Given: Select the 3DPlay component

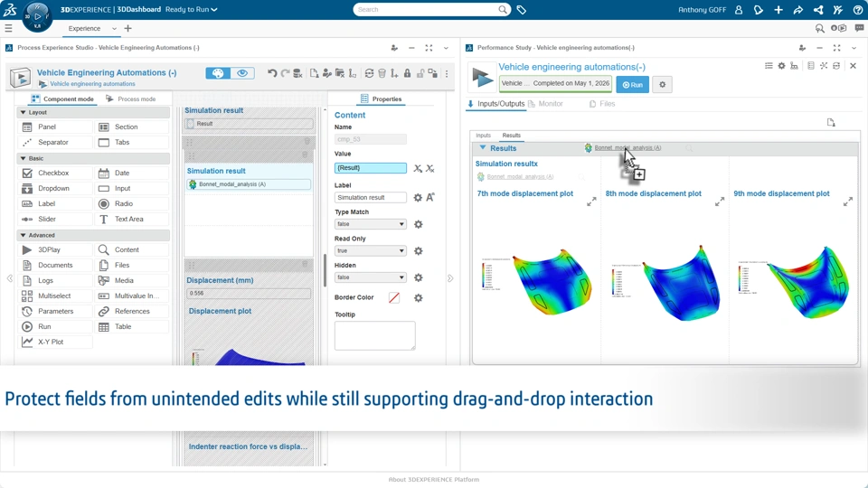Looking at the screenshot, I should pyautogui.click(x=54, y=250).
